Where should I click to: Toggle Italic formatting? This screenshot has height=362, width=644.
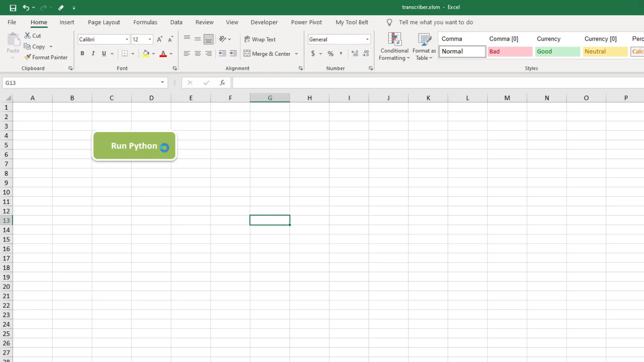93,53
